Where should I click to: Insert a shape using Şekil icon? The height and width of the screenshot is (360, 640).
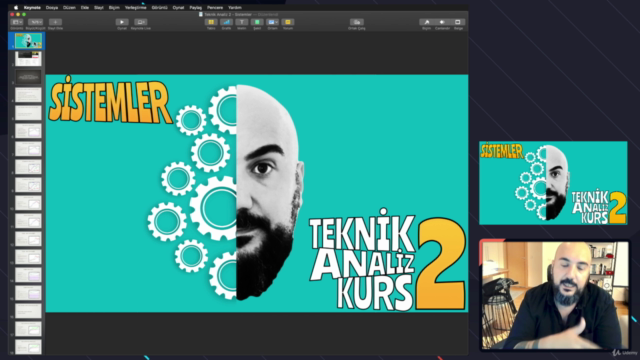point(257,22)
